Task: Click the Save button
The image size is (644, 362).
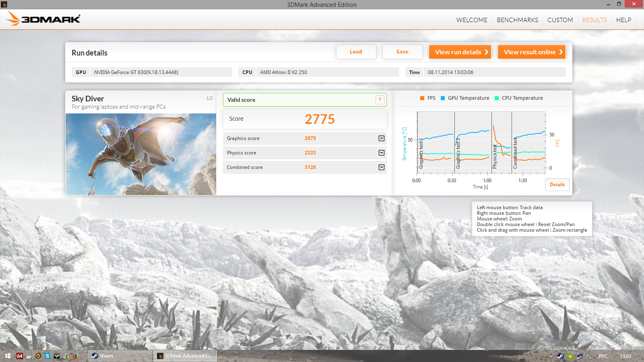Action: click(402, 52)
